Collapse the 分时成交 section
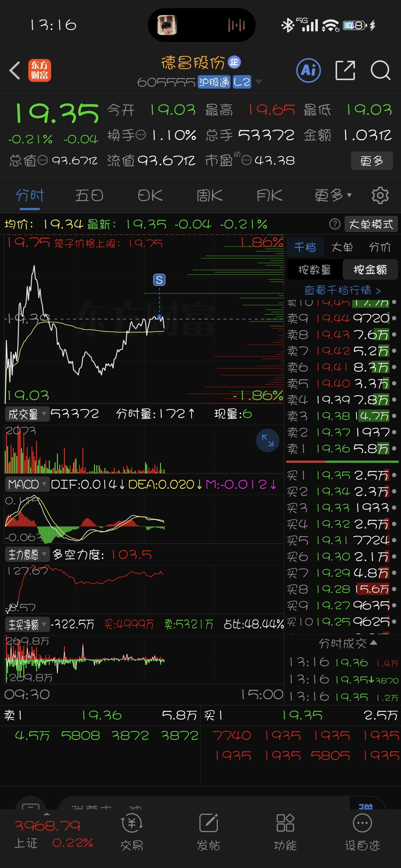The width and height of the screenshot is (401, 868). point(348,643)
